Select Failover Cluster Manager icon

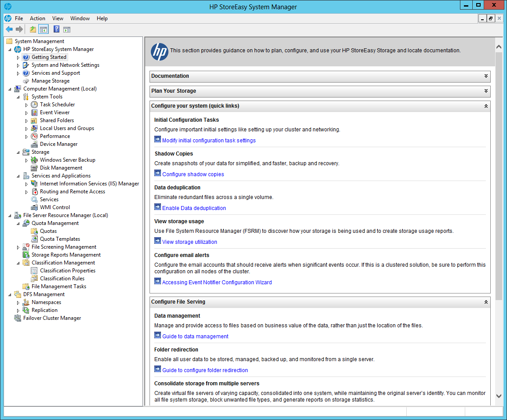[18, 318]
